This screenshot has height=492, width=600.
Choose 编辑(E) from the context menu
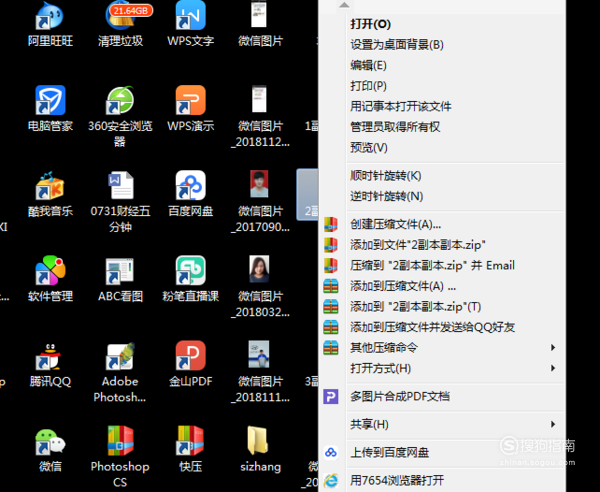coord(442,65)
